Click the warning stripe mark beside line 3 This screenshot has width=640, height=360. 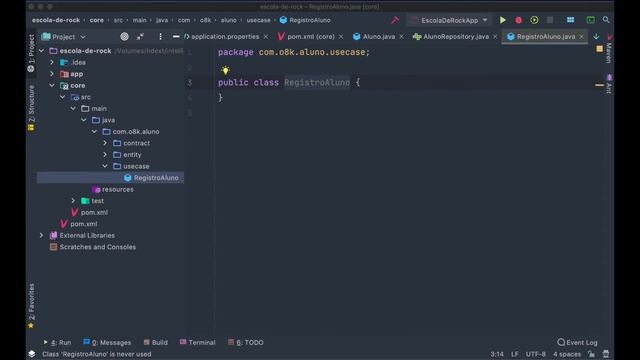coord(599,85)
